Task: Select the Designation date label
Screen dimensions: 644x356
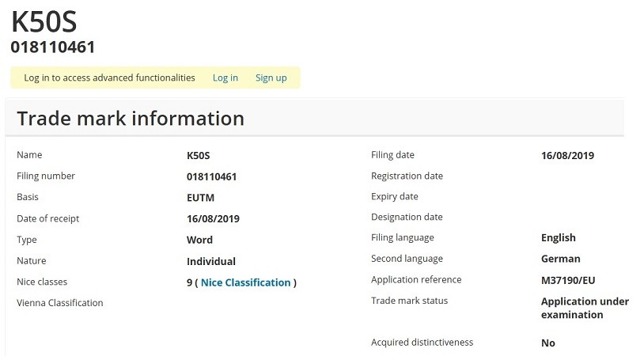Action: tap(407, 217)
